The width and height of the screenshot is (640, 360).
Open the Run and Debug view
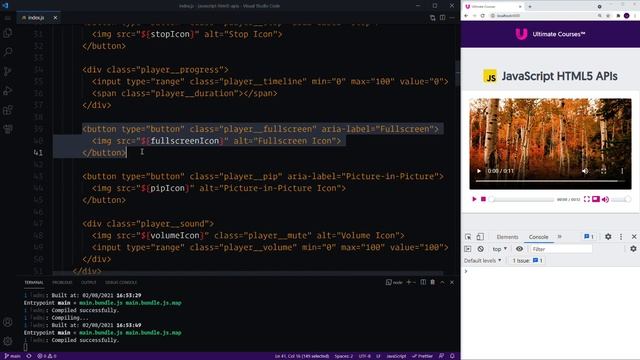point(8,91)
